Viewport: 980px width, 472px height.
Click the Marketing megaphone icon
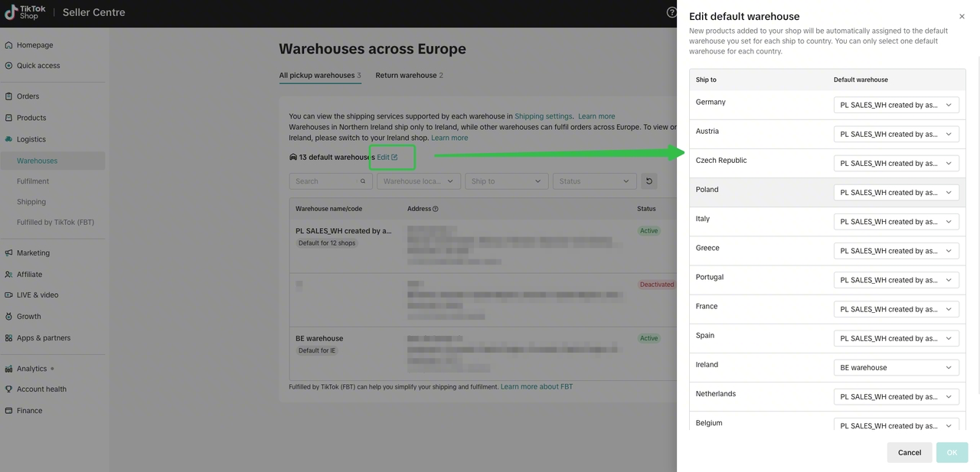9,253
